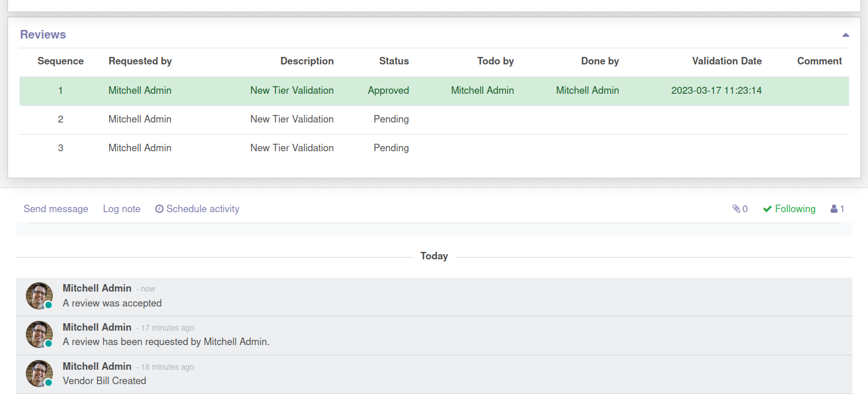Click the Approved status cell

pos(388,91)
